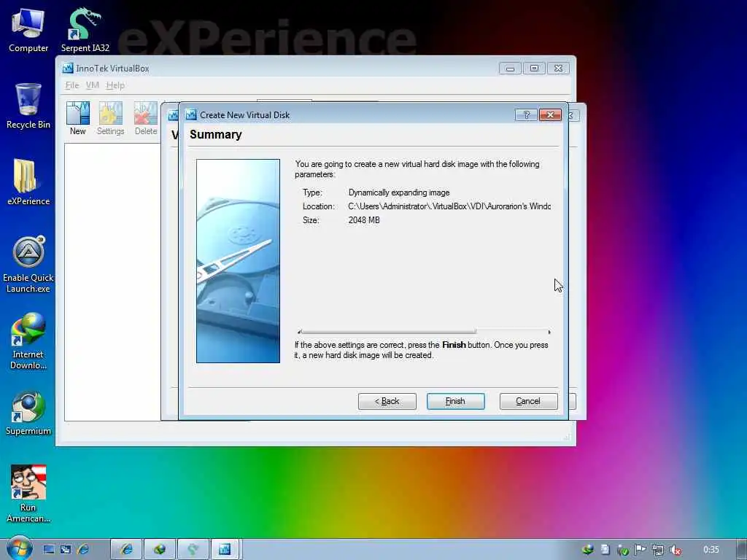747x560 pixels.
Task: Click the summary horizontal scrollbar thumb
Action: tap(388, 332)
